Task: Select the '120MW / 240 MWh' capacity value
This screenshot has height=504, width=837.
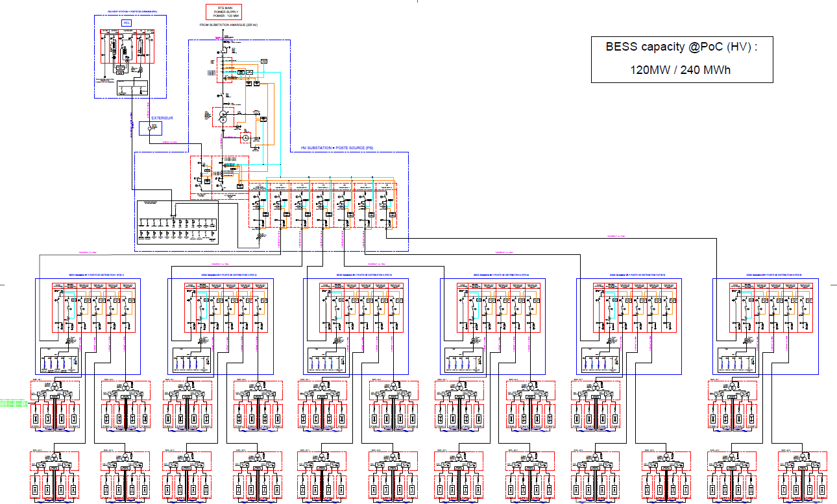Action: 681,69
